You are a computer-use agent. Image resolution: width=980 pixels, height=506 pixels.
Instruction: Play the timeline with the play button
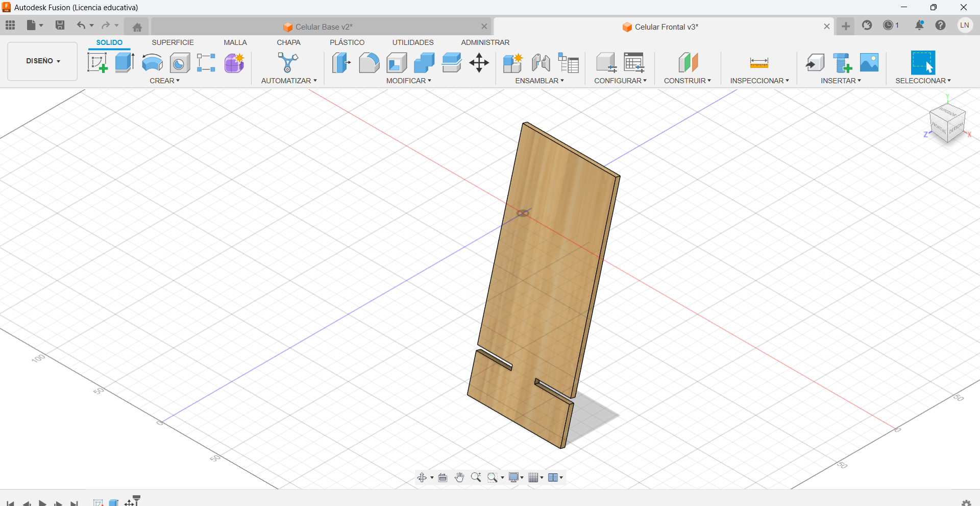(x=43, y=503)
